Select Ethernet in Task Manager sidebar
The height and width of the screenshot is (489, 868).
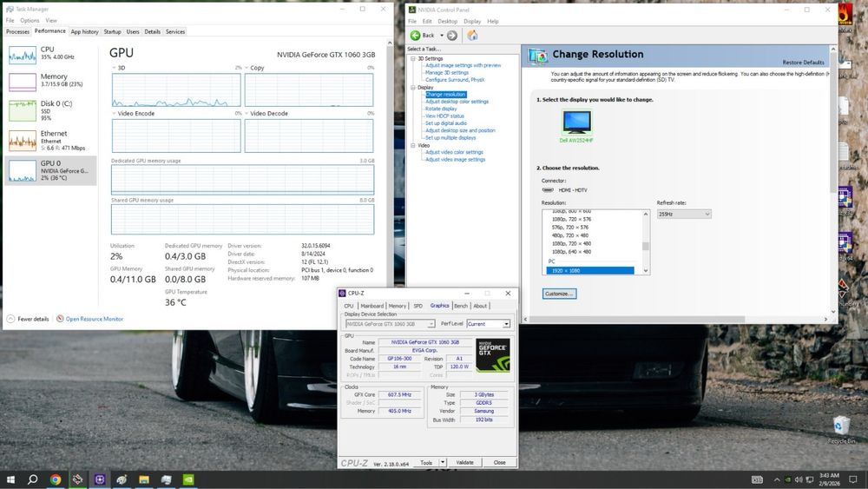tap(49, 140)
